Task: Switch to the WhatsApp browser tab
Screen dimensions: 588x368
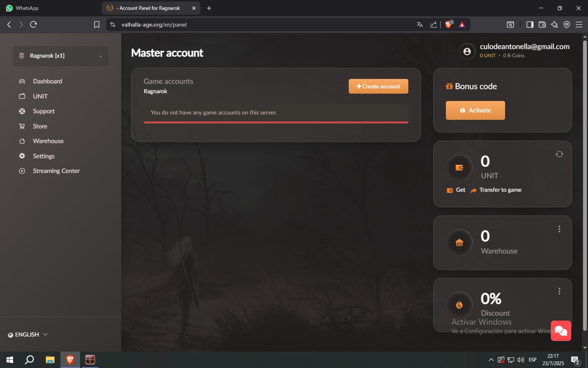Action: (27, 8)
